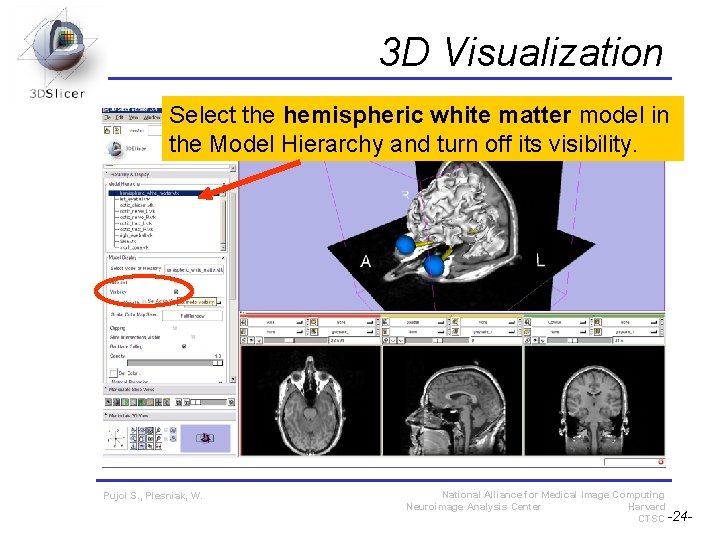Click the save scene toolbar icon
Viewport: 720px width, 540px height.
(117, 130)
